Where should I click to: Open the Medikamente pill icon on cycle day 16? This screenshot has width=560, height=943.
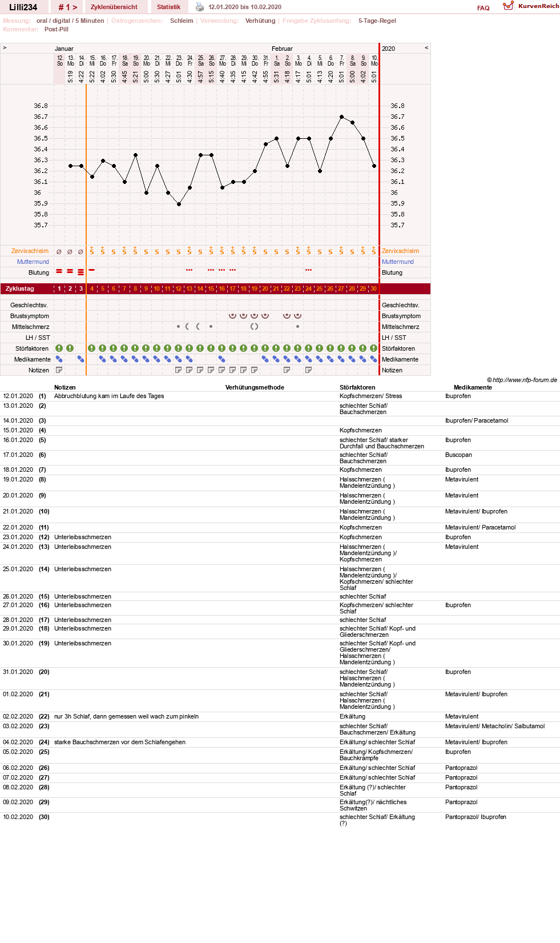tap(221, 359)
